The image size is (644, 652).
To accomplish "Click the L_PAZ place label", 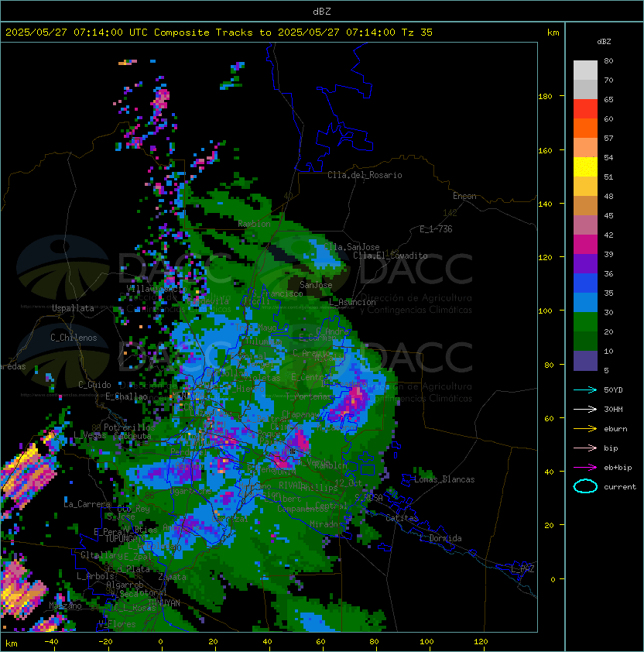I will (522, 569).
